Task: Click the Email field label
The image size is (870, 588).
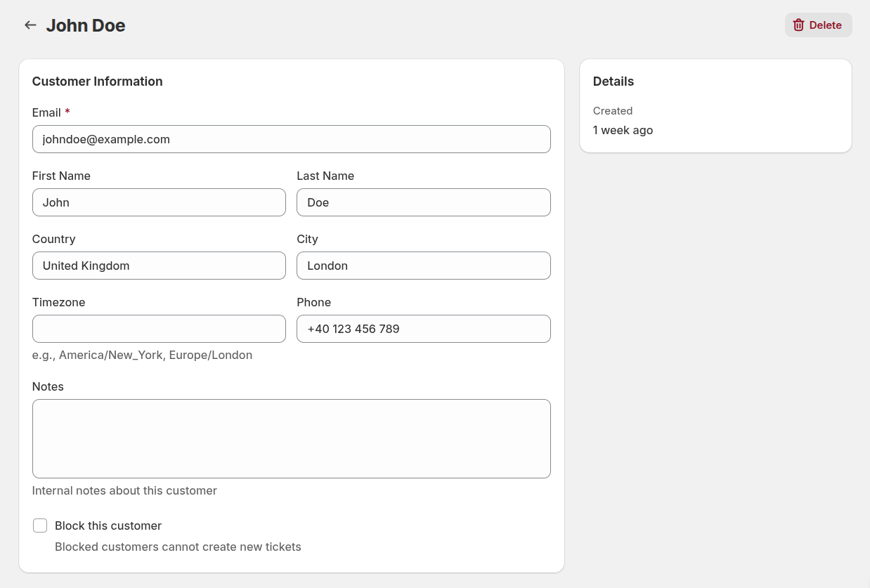Action: point(46,112)
